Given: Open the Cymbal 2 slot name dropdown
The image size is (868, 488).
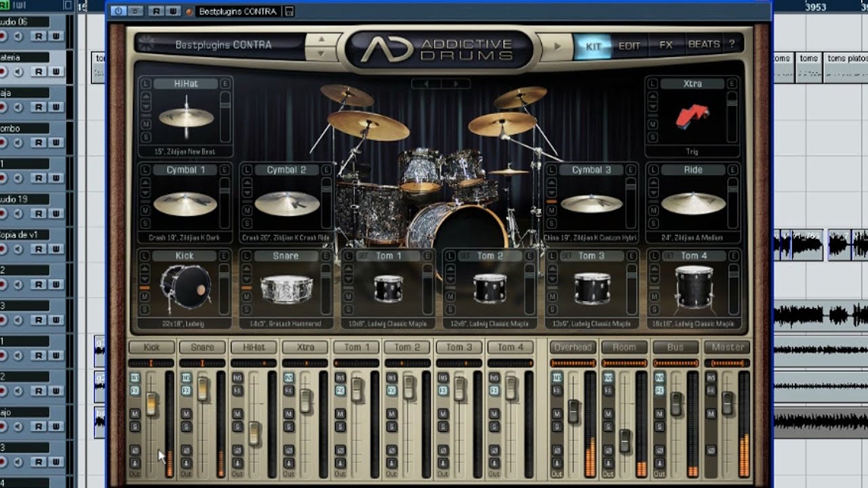Looking at the screenshot, I should (286, 170).
